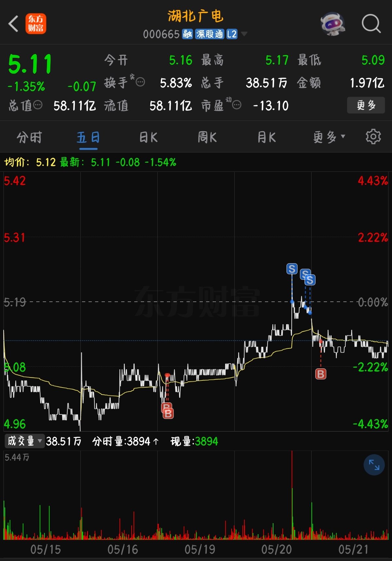The image size is (392, 561).
Task: Tap the info icon beside 市盈
Action: pos(237,105)
